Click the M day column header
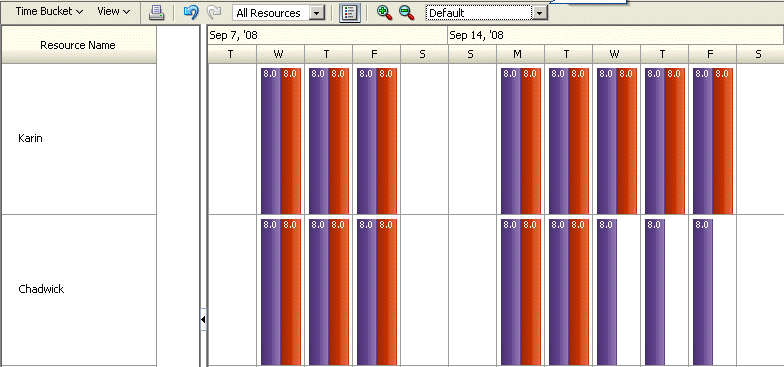The image size is (784, 367). [x=520, y=54]
